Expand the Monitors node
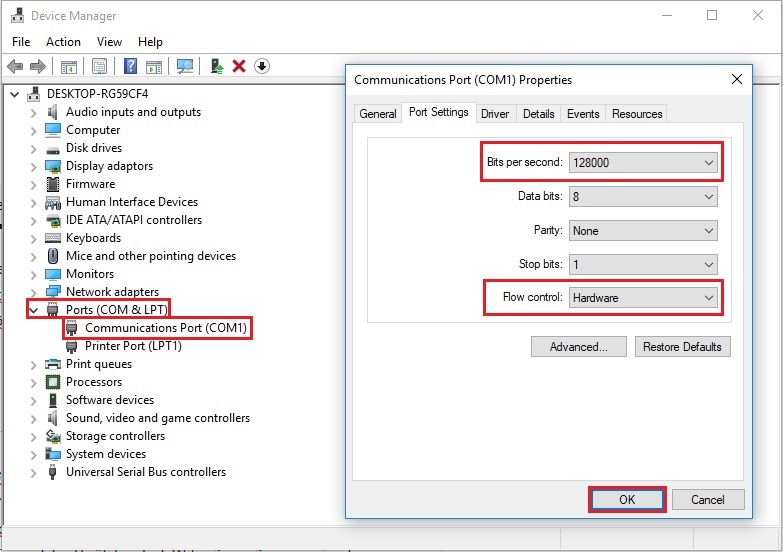The image size is (783, 552). coord(33,274)
